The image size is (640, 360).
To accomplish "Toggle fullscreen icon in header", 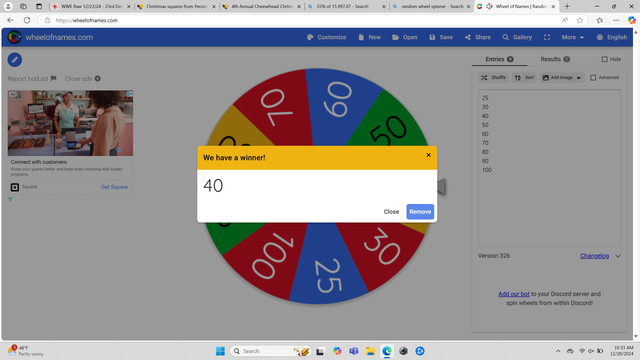I will pyautogui.click(x=547, y=37).
